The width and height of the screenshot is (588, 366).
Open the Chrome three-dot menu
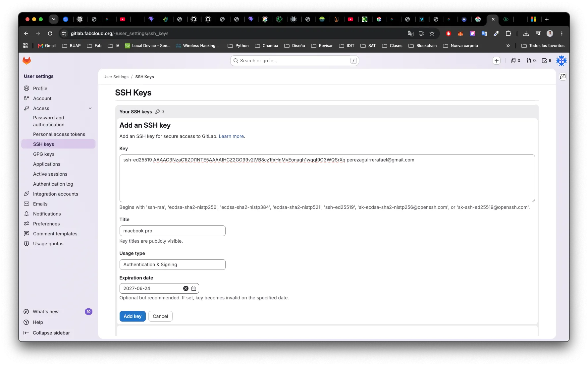(x=561, y=33)
